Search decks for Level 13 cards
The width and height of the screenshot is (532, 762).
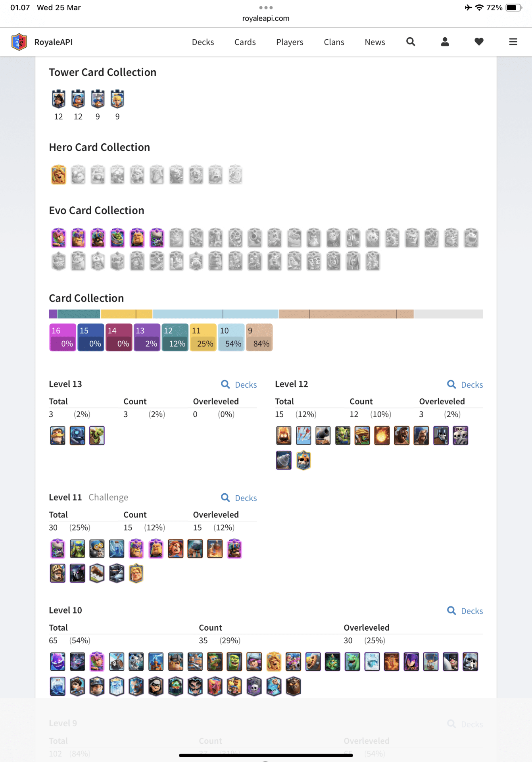pos(239,385)
